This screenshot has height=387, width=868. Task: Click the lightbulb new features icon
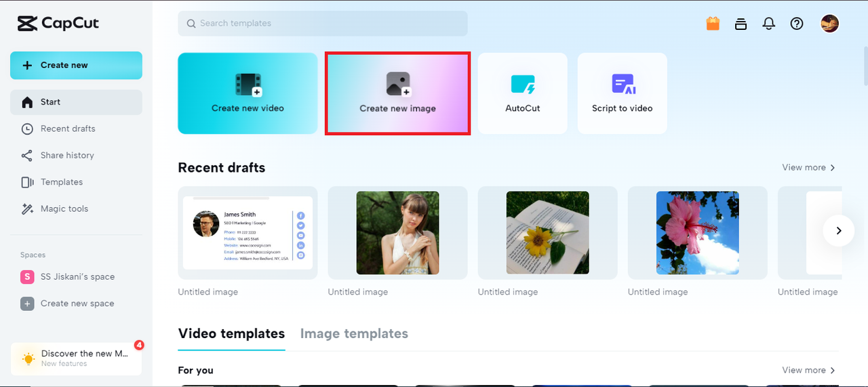28,358
